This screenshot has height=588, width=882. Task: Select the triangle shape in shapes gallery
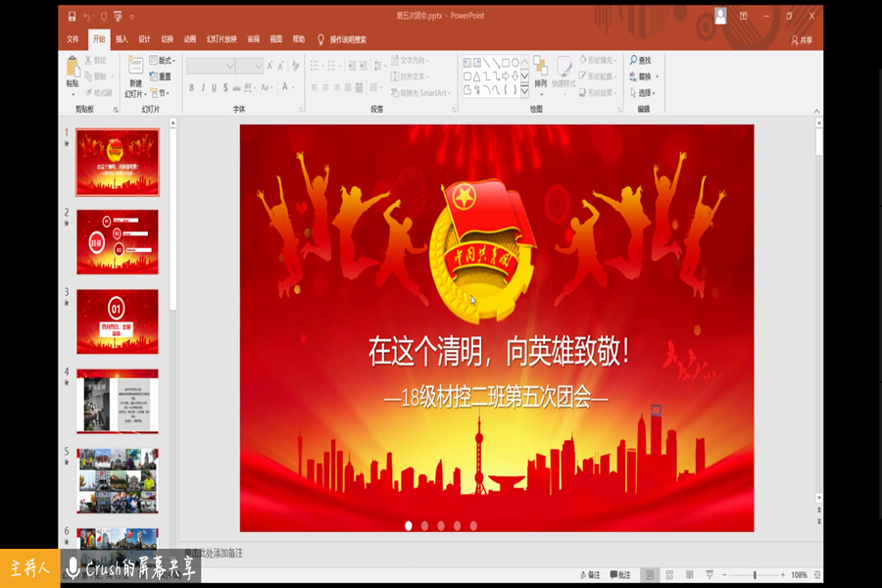477,76
